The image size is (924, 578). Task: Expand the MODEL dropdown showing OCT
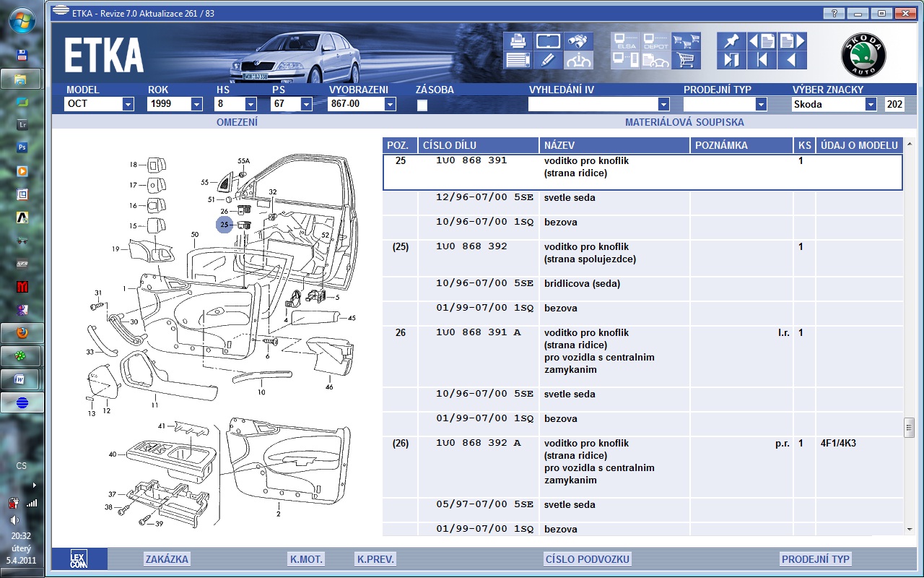(x=128, y=104)
